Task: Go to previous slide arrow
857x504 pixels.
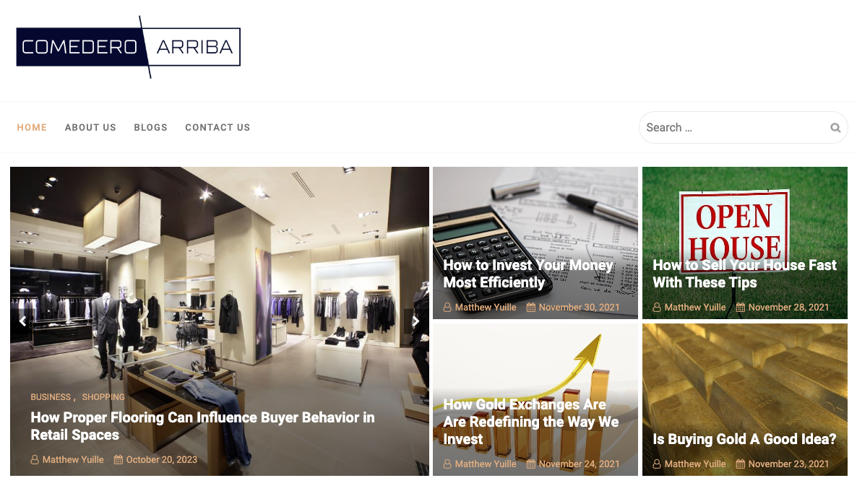Action: click(23, 321)
